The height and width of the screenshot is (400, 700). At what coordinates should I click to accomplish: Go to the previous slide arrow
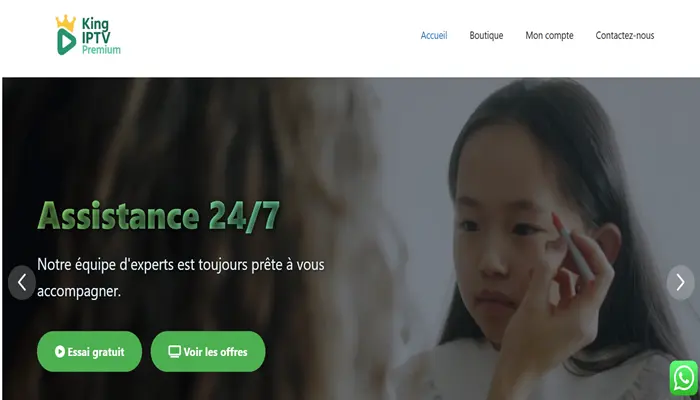click(x=22, y=283)
